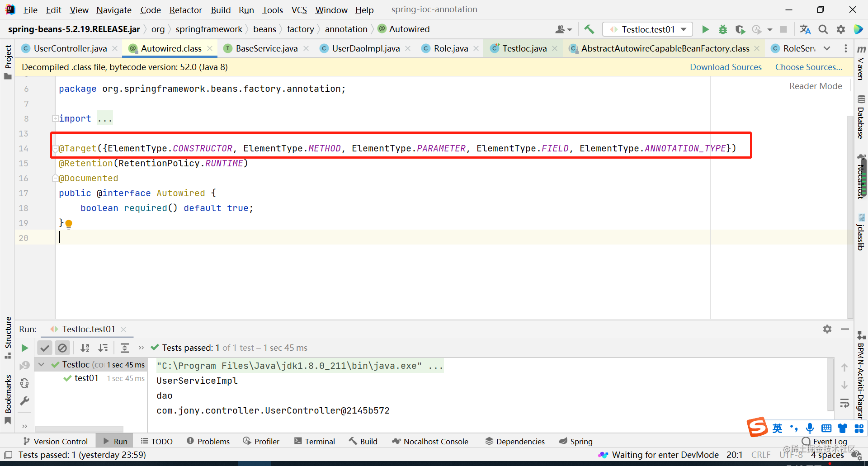Open the Testloc.test01 run configuration dropdown
Image resolution: width=868 pixels, height=466 pixels.
pos(647,29)
